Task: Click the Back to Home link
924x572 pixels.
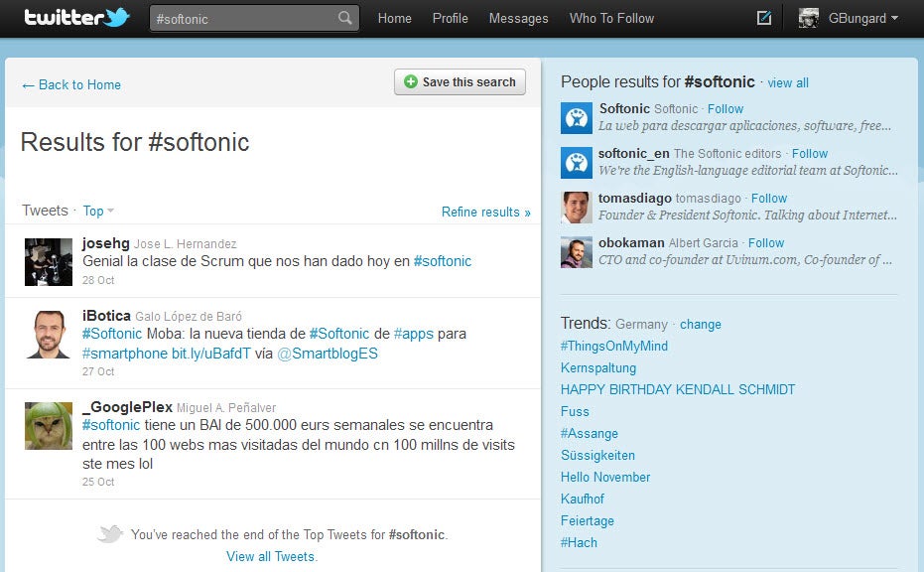Action: pos(71,85)
